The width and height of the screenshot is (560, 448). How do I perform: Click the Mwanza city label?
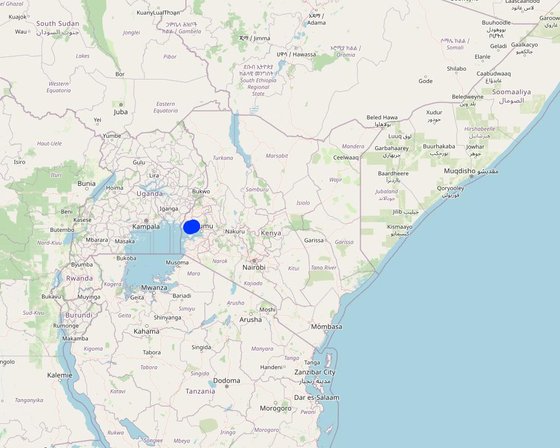(154, 288)
